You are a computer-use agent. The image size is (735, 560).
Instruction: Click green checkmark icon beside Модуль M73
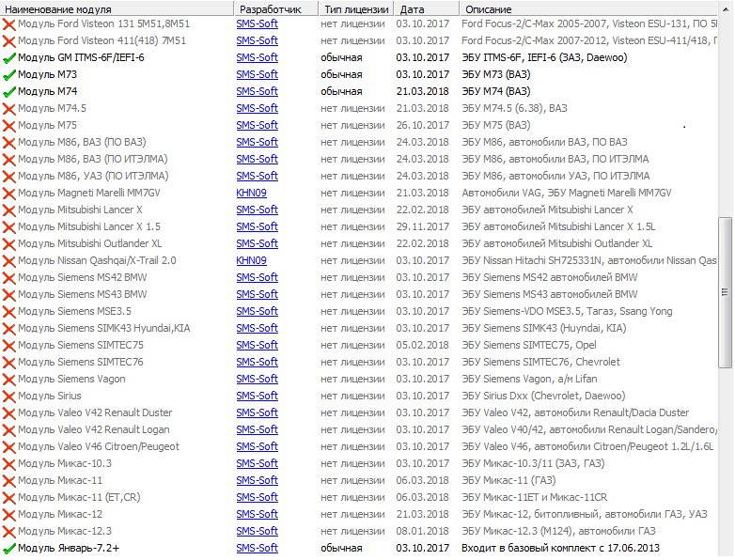point(9,75)
